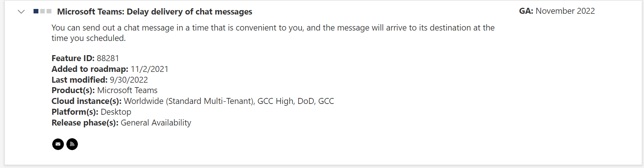Click Worldwide (Standard Multi-Tenant) cloud instance
The width and height of the screenshot is (644, 168).
click(189, 101)
